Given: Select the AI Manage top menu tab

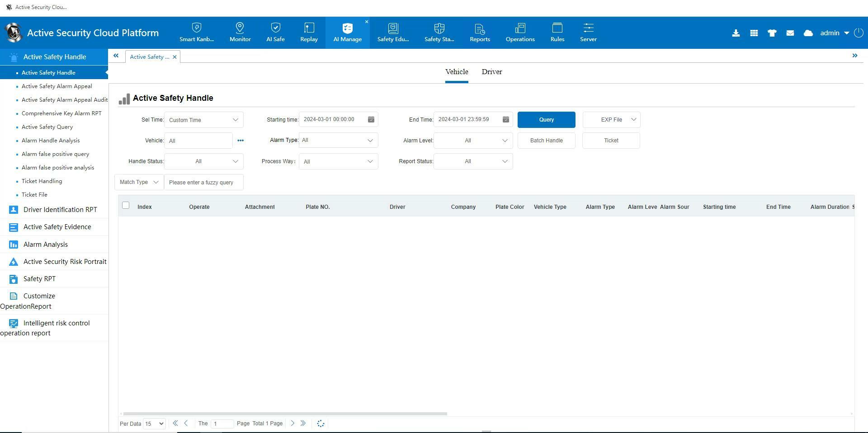Looking at the screenshot, I should pos(347,33).
